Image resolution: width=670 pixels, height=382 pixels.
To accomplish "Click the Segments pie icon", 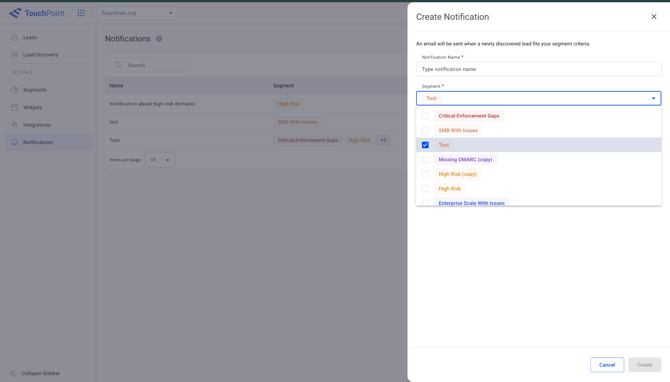I will coord(15,90).
